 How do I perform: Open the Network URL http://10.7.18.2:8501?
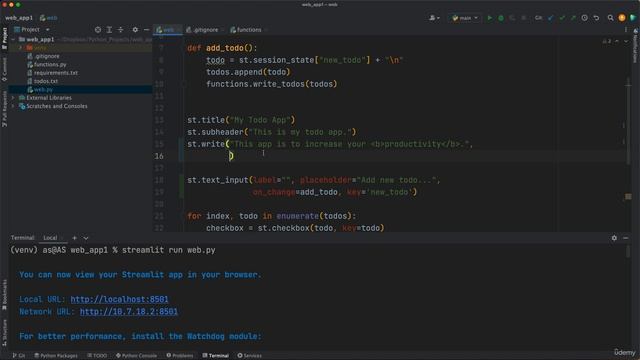pyautogui.click(x=129, y=312)
